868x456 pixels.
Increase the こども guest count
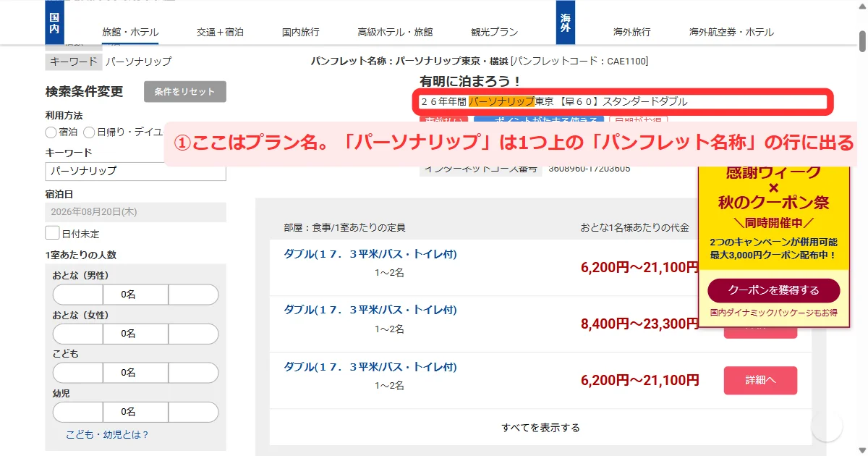(193, 373)
